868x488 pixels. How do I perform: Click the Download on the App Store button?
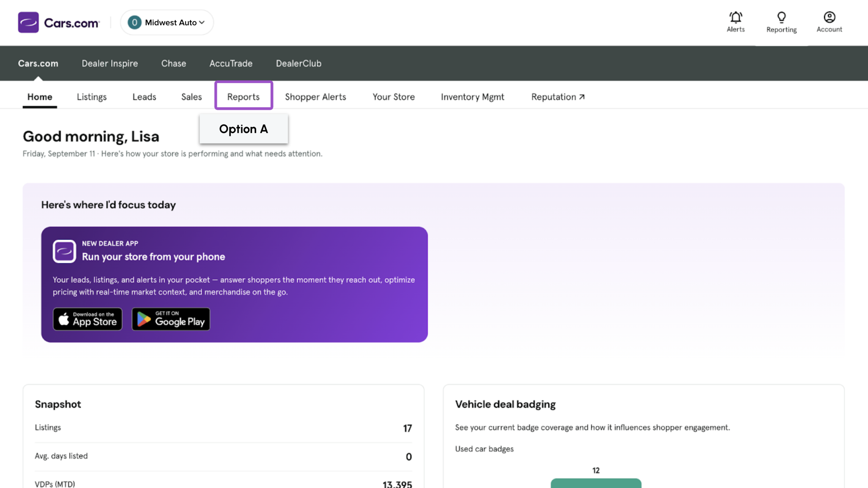(87, 319)
